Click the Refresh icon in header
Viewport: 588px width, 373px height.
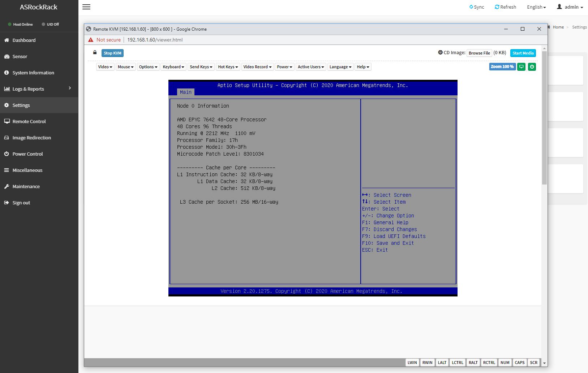coord(497,7)
